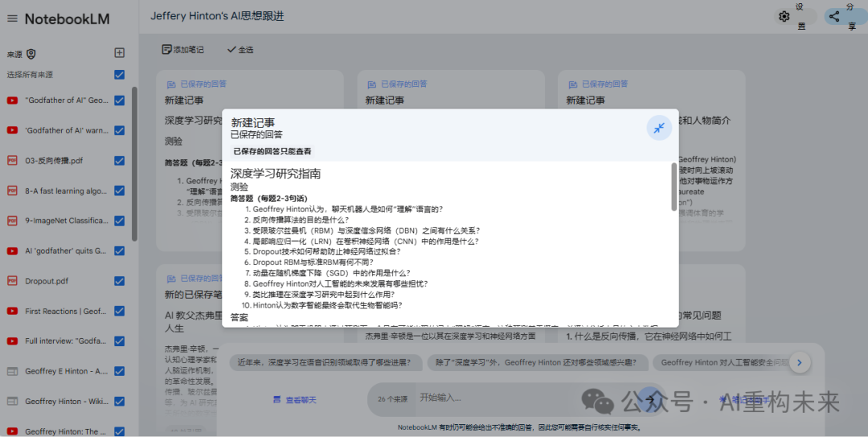
Task: Click PDF icon of 03-反向传播.pdf
Action: (x=12, y=161)
